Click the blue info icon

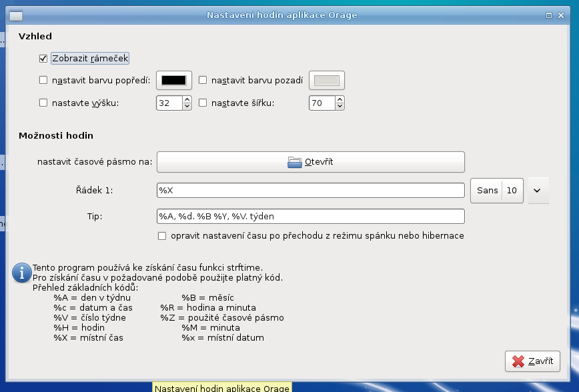pyautogui.click(x=22, y=272)
